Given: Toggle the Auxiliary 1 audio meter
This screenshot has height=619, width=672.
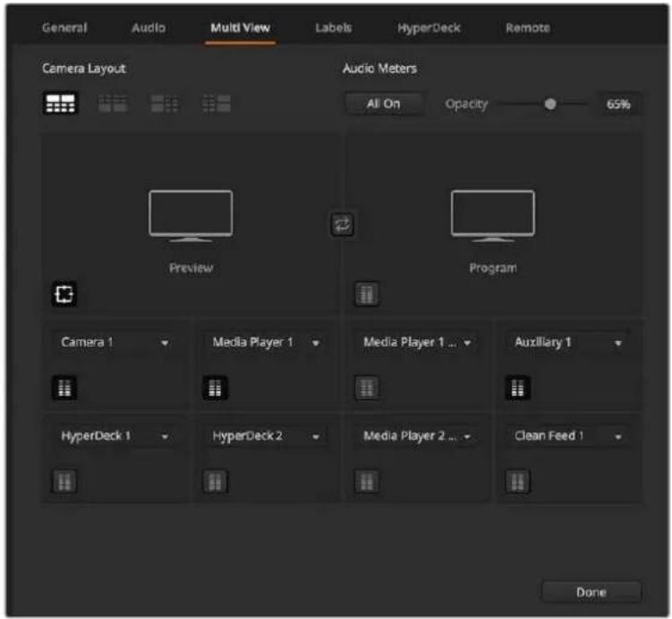Looking at the screenshot, I should pyautogui.click(x=517, y=387).
